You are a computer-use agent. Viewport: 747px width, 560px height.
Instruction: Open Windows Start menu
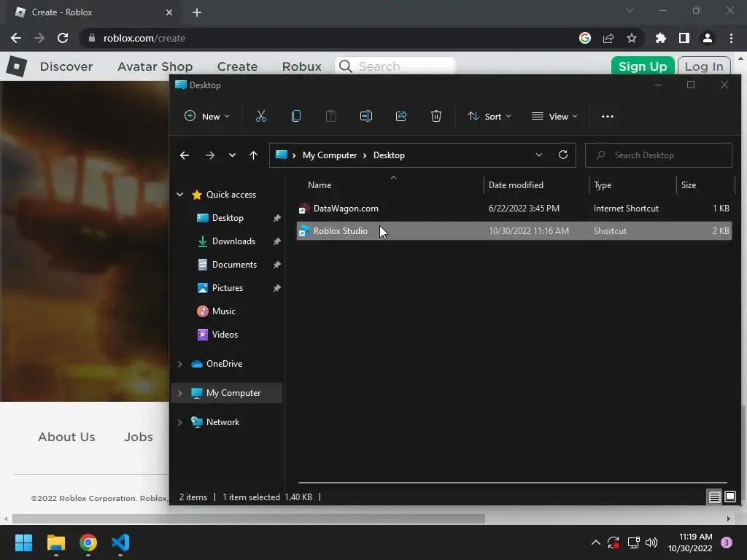point(23,542)
